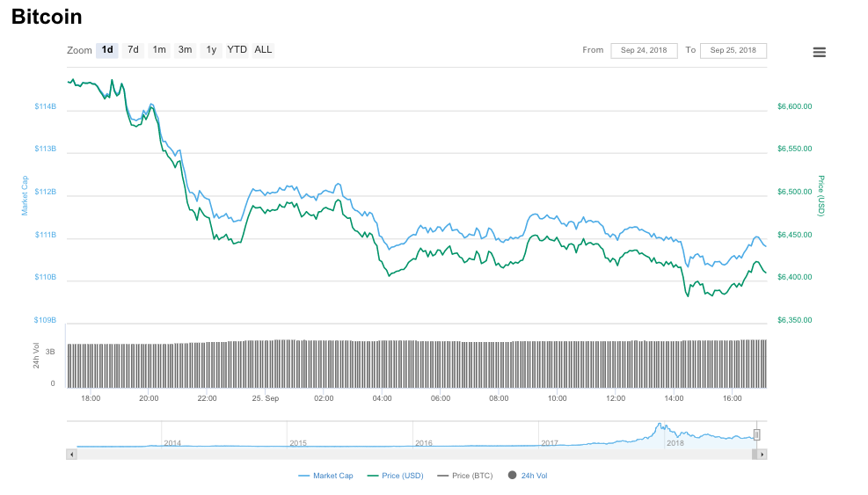
Task: Click the $112B market cap label
Action: click(46, 192)
